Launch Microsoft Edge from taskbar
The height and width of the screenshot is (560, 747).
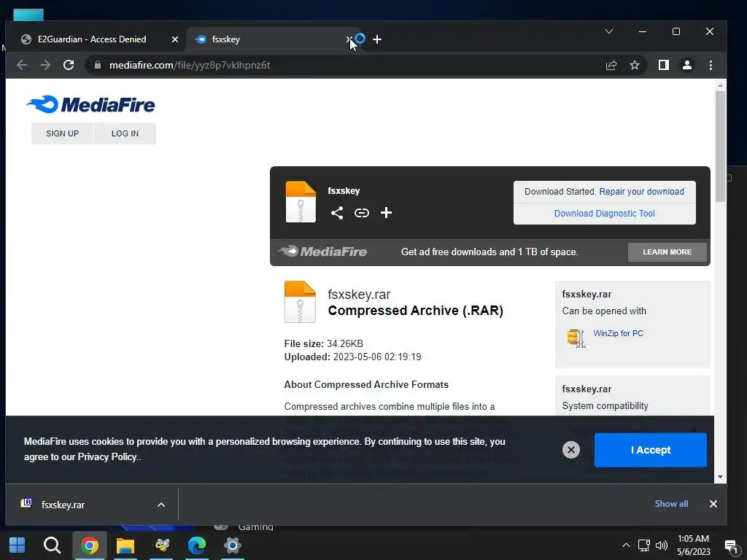coord(197,545)
